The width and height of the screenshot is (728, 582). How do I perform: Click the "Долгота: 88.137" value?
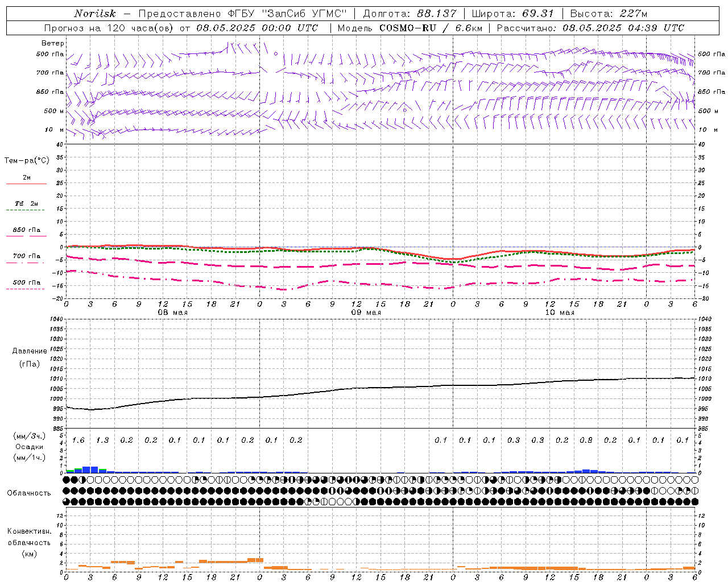409,14
